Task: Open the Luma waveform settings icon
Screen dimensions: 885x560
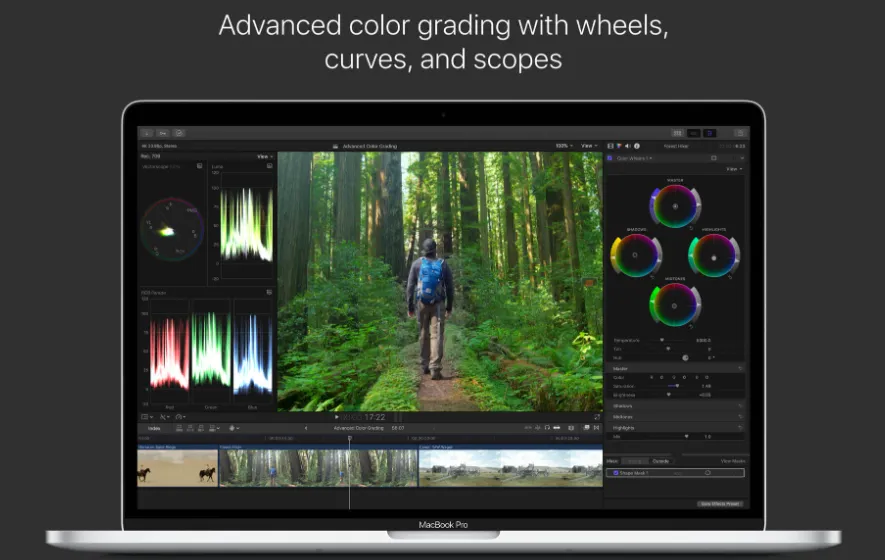Action: click(x=269, y=166)
